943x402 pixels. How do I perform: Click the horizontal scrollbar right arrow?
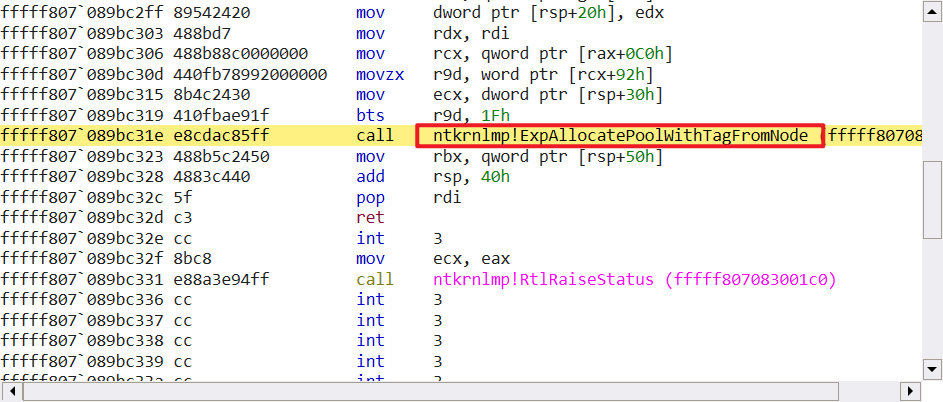[x=911, y=391]
